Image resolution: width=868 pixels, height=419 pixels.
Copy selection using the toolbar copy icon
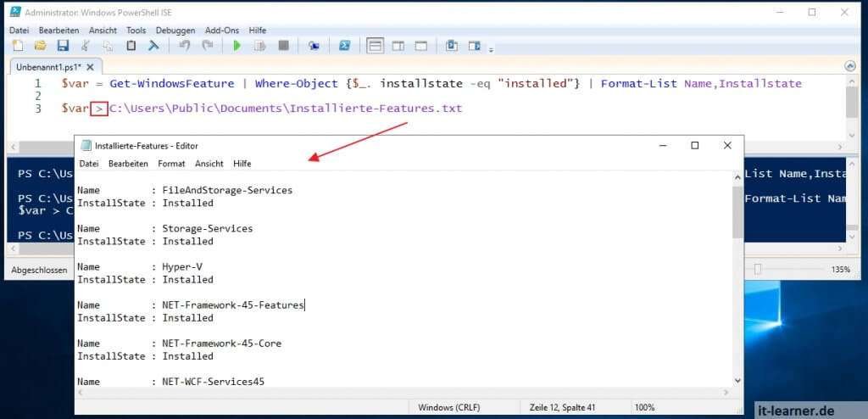click(108, 46)
